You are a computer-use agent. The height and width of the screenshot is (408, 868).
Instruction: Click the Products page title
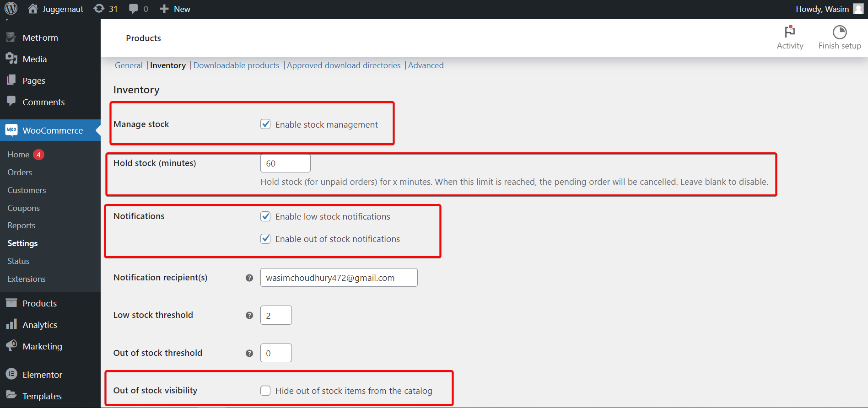click(x=143, y=38)
